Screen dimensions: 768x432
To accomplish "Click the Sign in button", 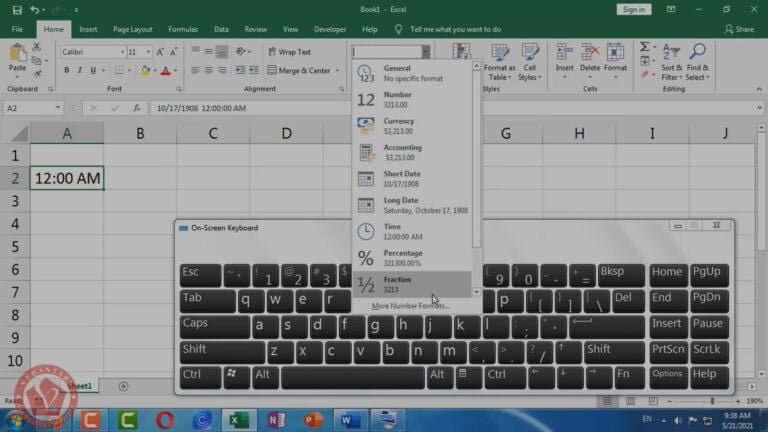I will (634, 10).
